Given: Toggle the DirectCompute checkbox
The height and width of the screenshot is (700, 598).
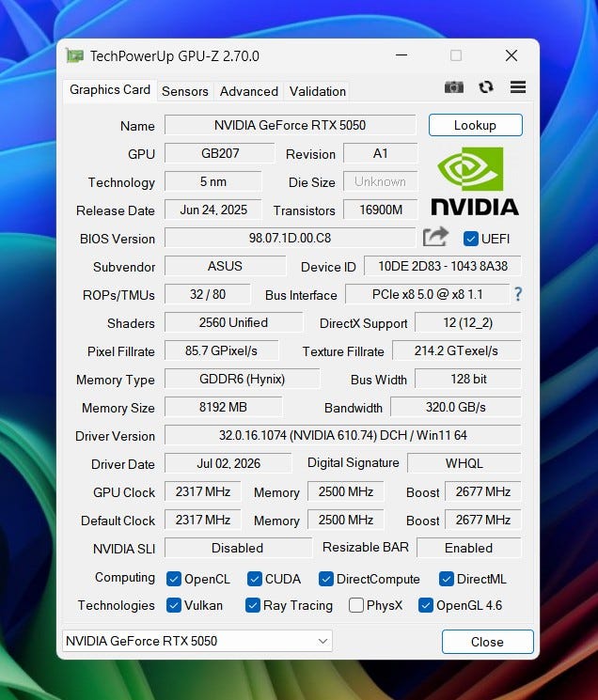Looking at the screenshot, I should coord(325,579).
